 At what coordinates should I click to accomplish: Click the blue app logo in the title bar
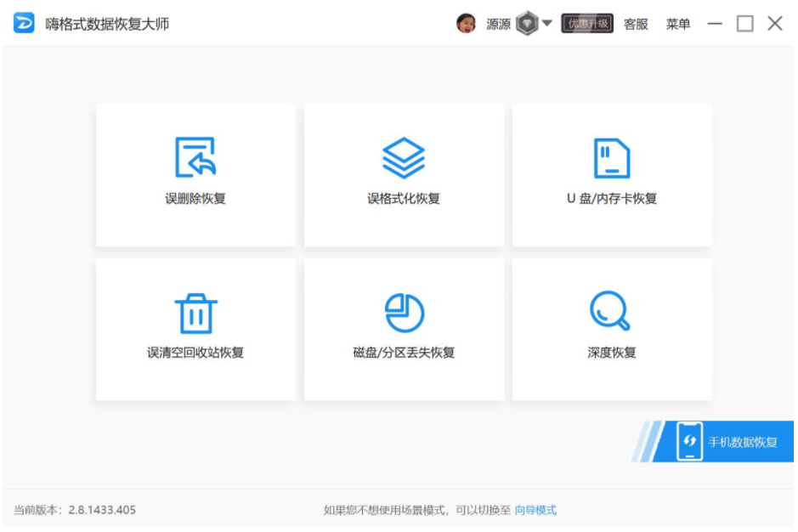pyautogui.click(x=24, y=24)
